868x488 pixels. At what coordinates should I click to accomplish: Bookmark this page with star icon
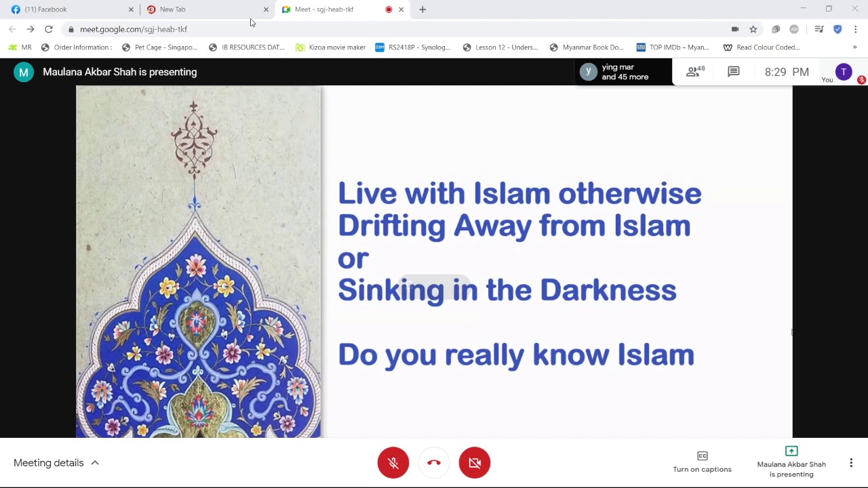coord(753,29)
